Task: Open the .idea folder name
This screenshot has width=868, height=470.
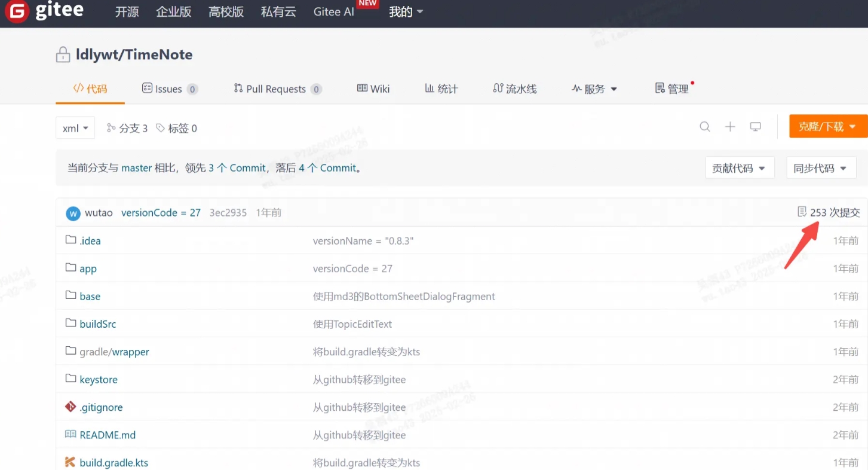Action: pyautogui.click(x=90, y=241)
